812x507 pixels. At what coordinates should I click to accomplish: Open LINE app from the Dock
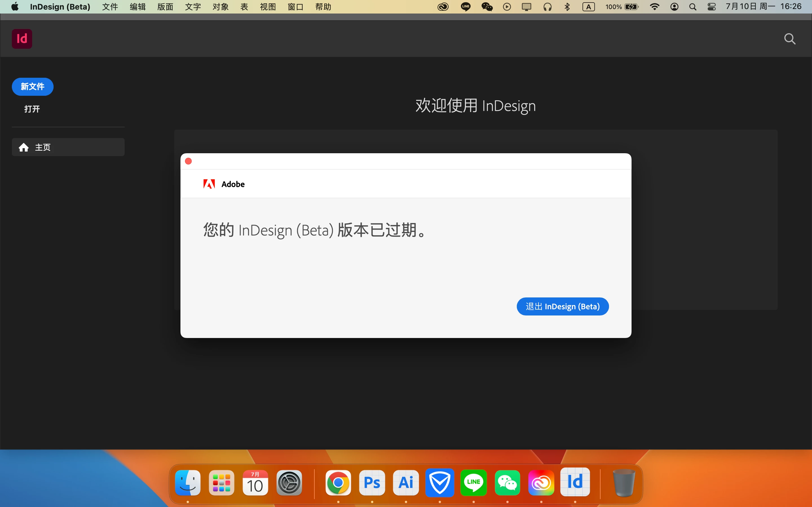point(473,483)
